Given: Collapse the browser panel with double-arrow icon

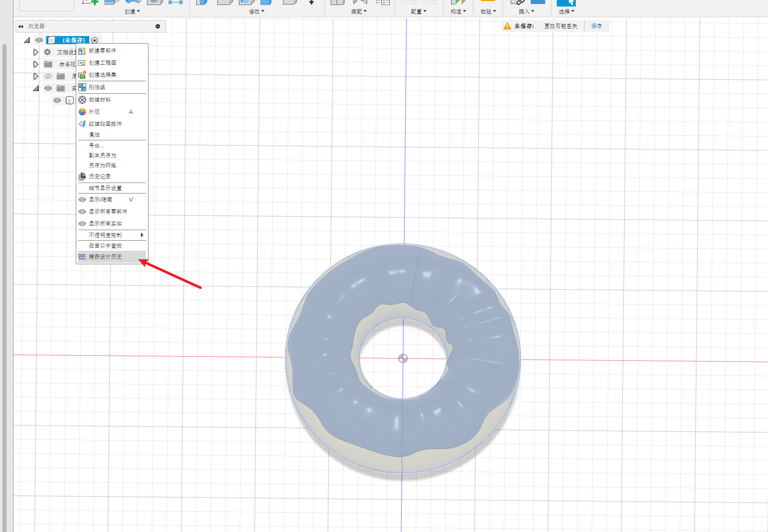Looking at the screenshot, I should pos(21,26).
